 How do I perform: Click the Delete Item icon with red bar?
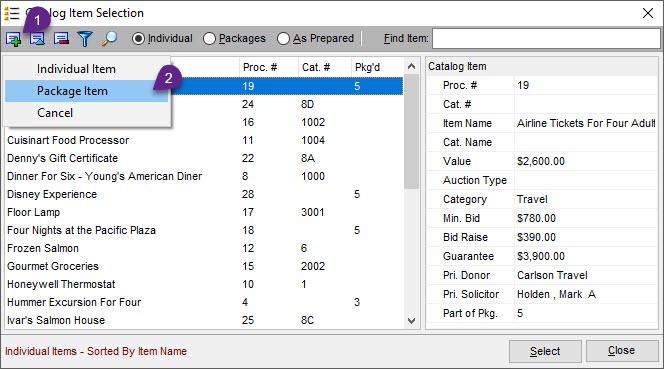(x=61, y=39)
